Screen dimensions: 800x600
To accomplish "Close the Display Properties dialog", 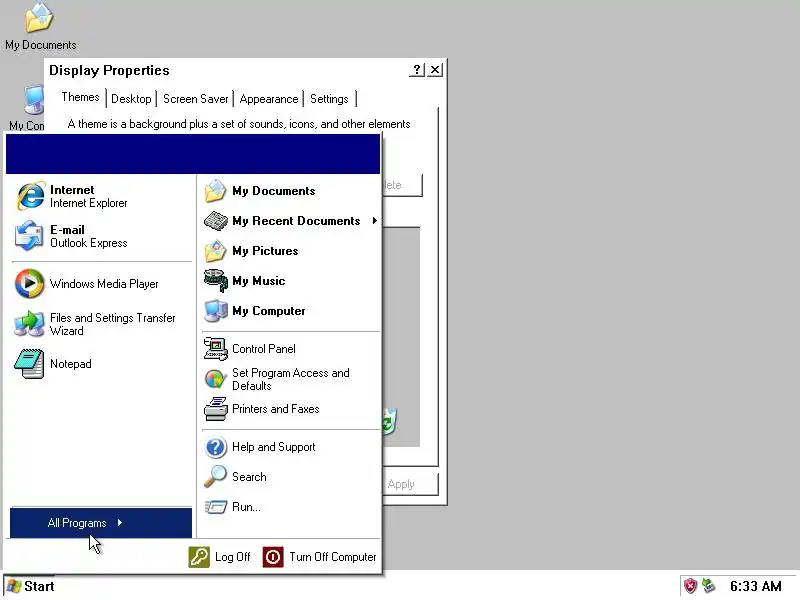I will [435, 69].
